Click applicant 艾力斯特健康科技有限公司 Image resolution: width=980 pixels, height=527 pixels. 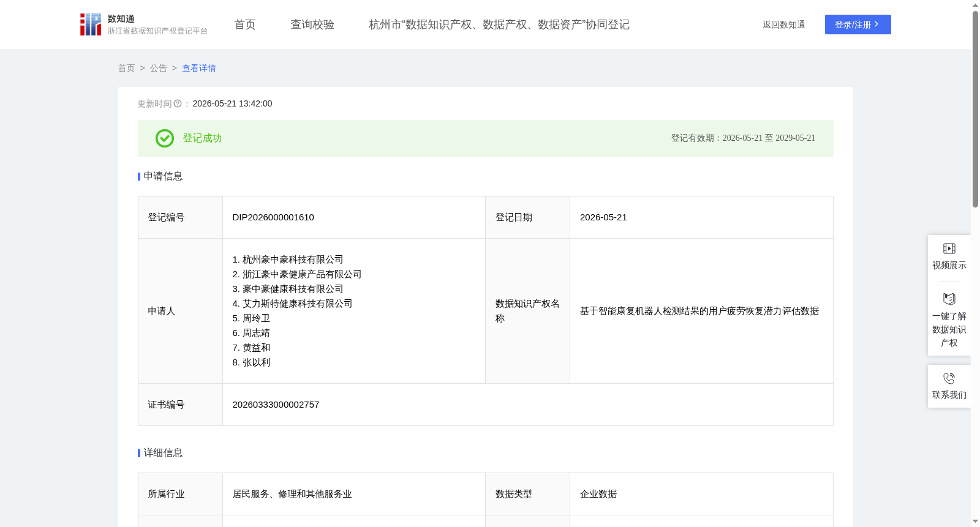click(x=292, y=304)
